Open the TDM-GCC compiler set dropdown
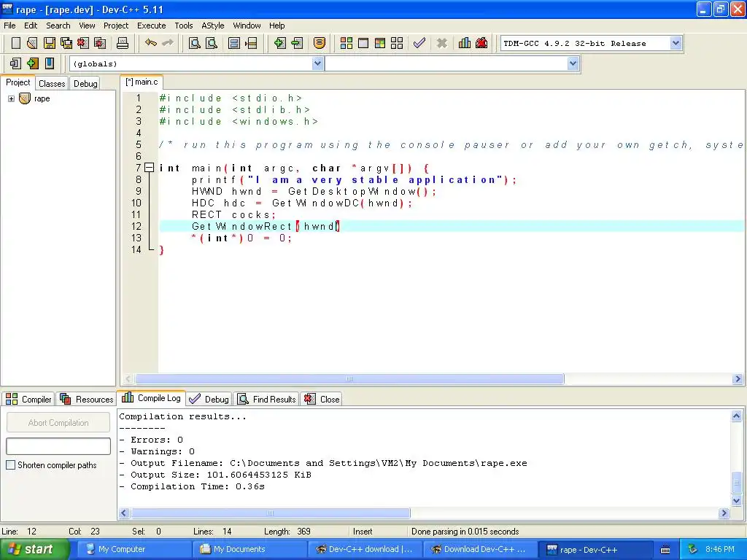 [x=676, y=43]
